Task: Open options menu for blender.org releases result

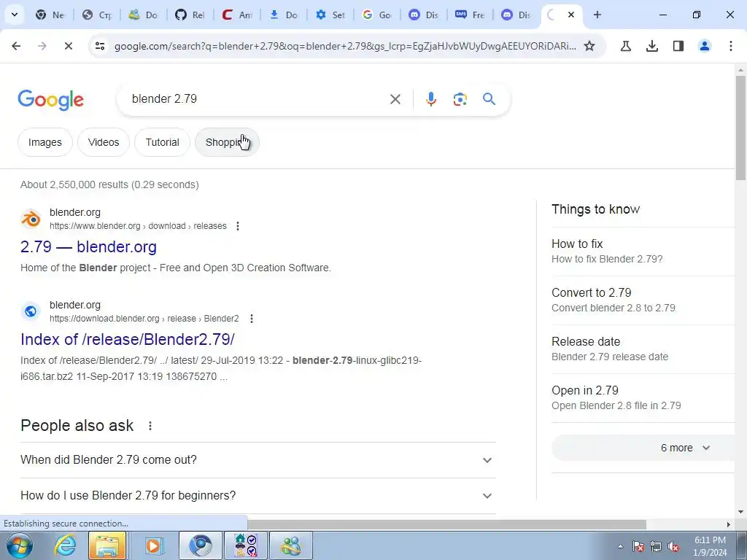Action: [238, 226]
